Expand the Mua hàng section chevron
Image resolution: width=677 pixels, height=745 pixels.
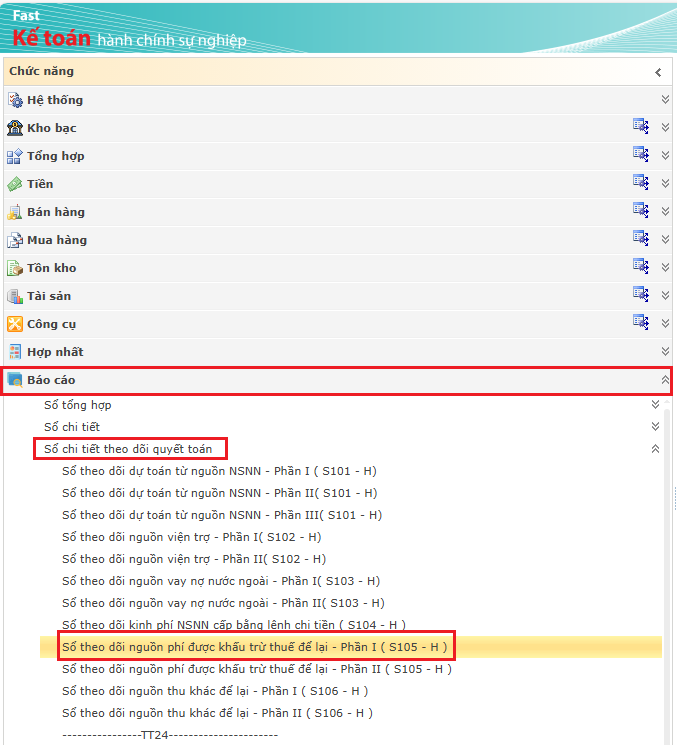[665, 239]
